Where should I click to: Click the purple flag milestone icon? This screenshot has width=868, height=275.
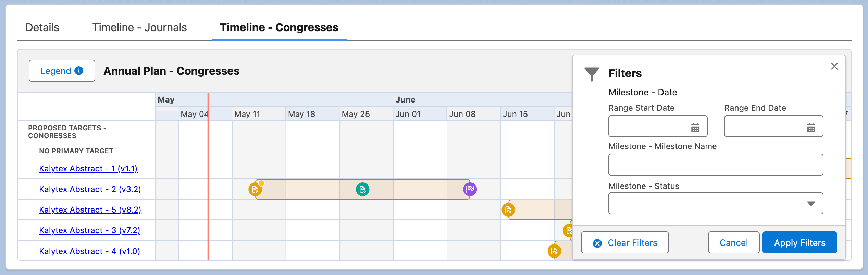tap(470, 189)
